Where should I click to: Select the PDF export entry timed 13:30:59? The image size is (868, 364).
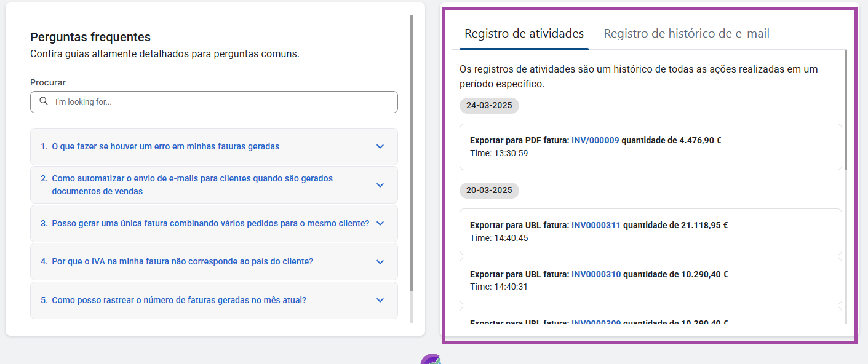coord(650,147)
